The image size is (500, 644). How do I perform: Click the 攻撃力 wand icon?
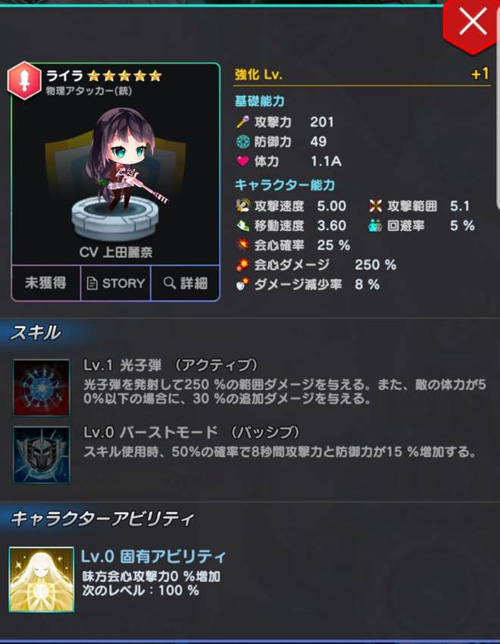pos(243,122)
